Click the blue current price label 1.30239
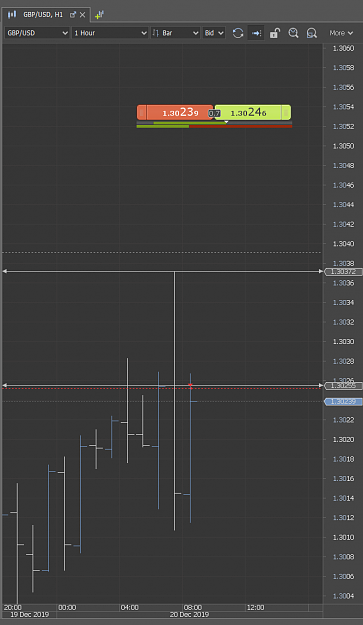 click(x=343, y=401)
